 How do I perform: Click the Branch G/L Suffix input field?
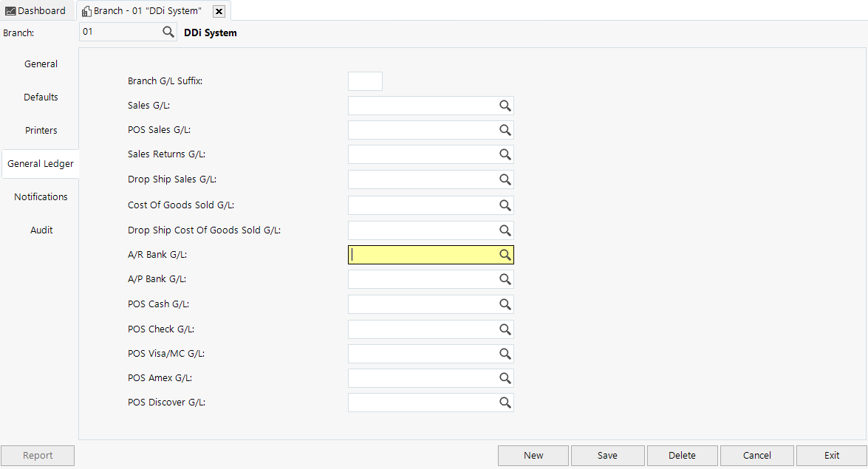coord(365,81)
